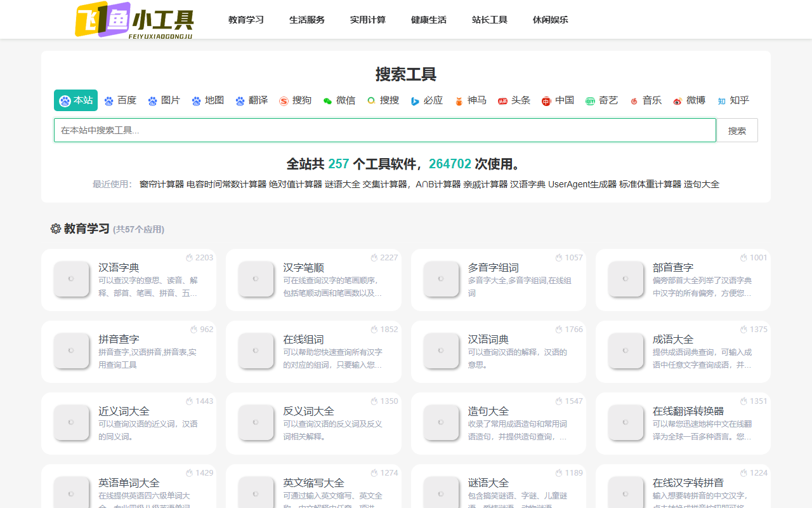Screen dimensions: 812x508
Task: Open the 站长工具 navigation menu
Action: click(x=490, y=20)
